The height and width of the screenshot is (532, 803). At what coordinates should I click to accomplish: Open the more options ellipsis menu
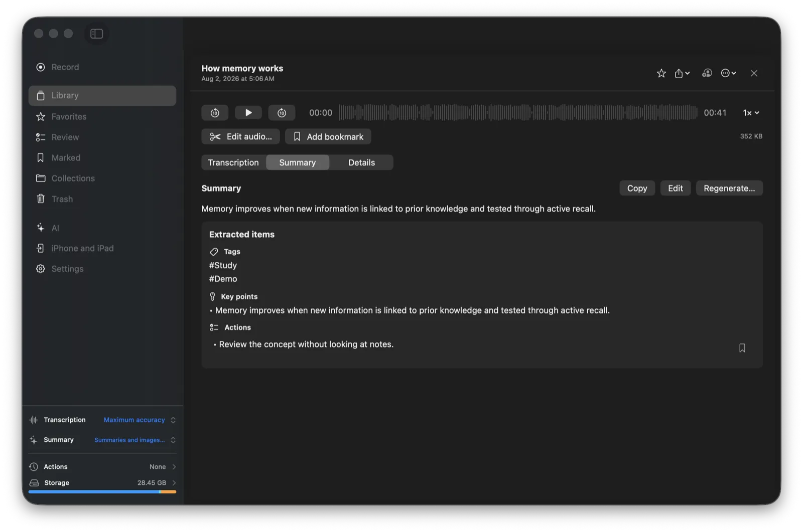[x=728, y=73]
